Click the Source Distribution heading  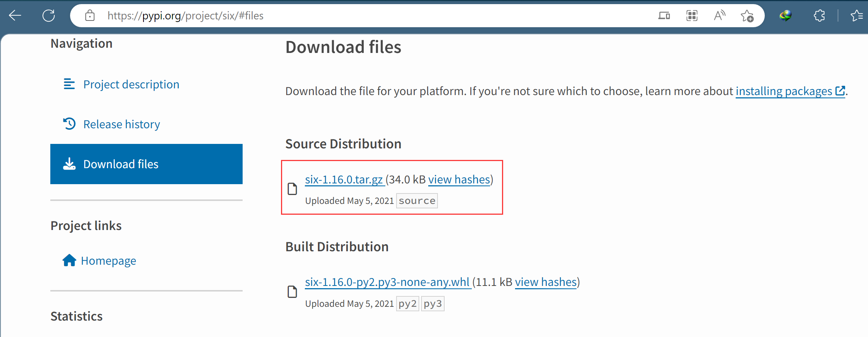point(343,144)
